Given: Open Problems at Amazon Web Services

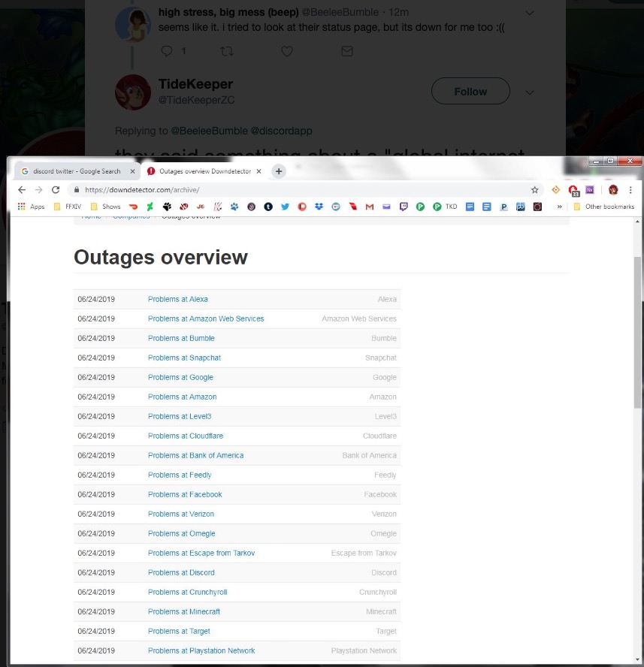Looking at the screenshot, I should [206, 318].
